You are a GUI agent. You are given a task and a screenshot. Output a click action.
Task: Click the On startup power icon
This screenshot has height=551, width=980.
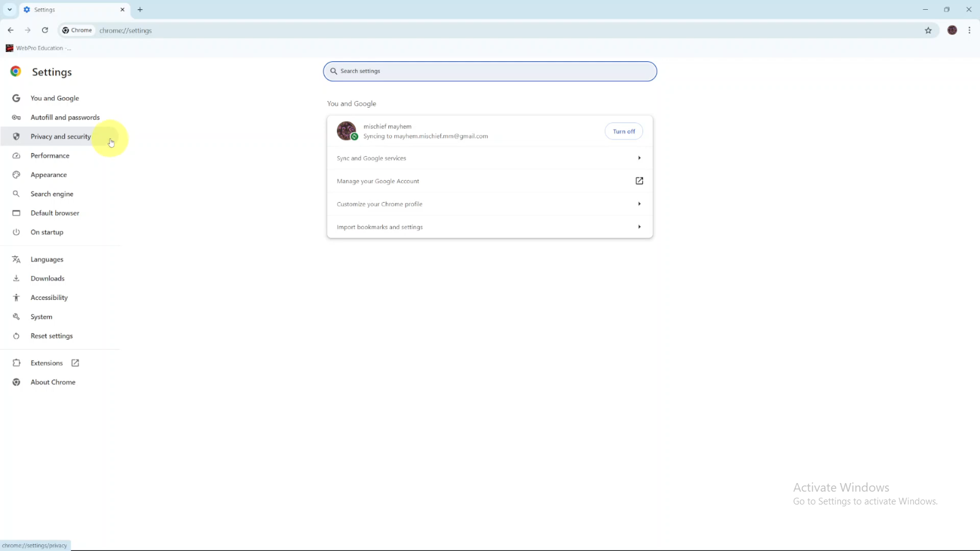pyautogui.click(x=17, y=232)
